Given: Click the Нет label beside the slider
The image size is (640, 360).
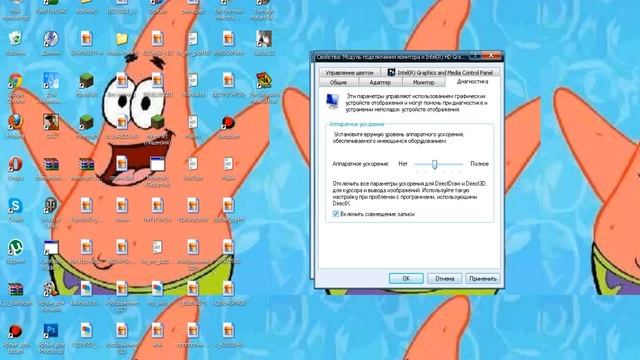Looking at the screenshot, I should pos(403,164).
